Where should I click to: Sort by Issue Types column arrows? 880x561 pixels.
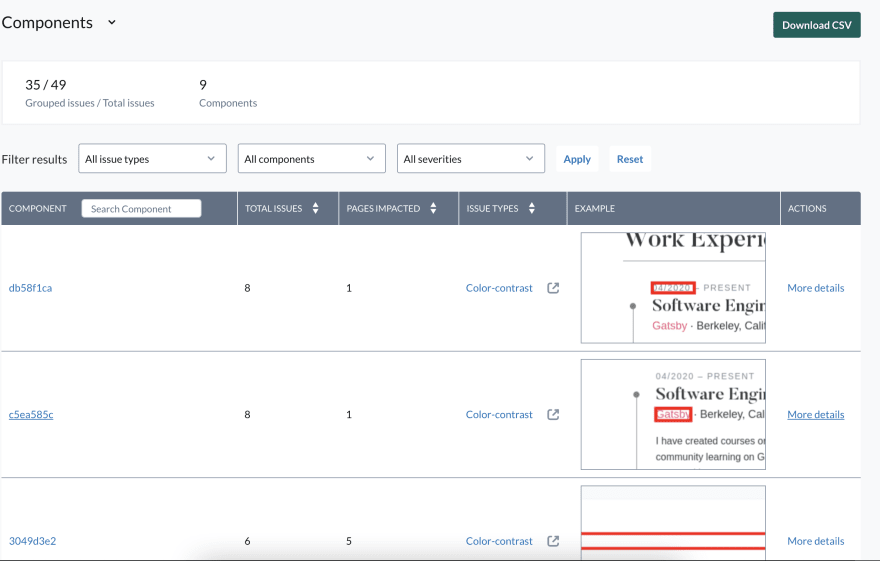click(531, 208)
